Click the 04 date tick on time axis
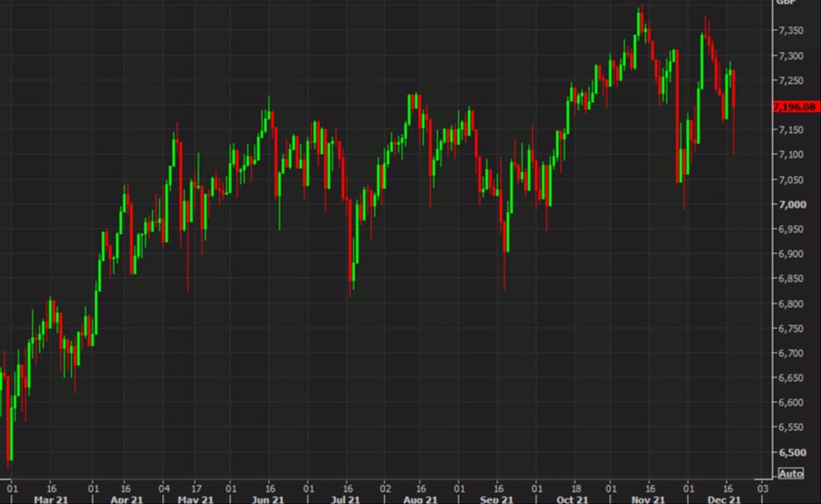 click(x=164, y=489)
